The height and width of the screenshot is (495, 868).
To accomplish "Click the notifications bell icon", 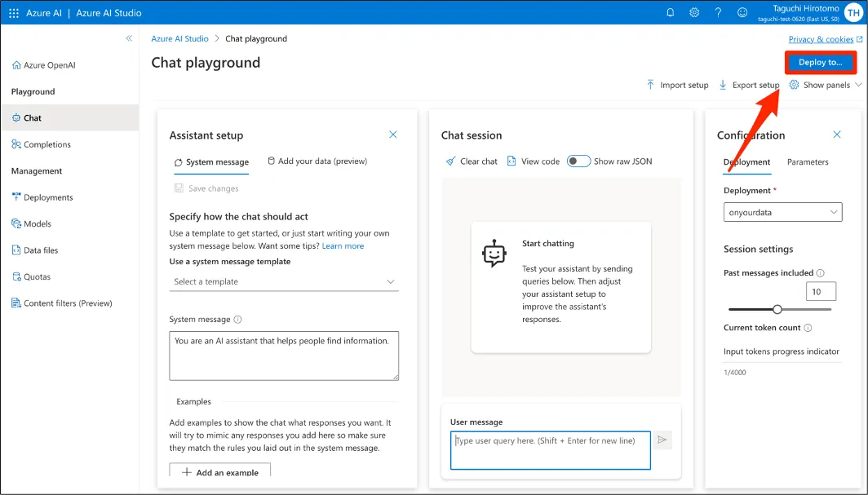I will pyautogui.click(x=671, y=13).
